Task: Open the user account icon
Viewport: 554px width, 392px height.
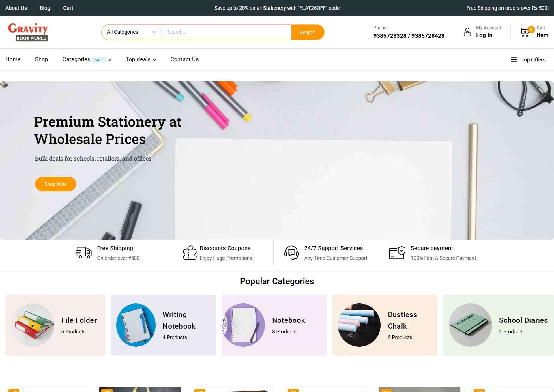Action: pyautogui.click(x=467, y=32)
